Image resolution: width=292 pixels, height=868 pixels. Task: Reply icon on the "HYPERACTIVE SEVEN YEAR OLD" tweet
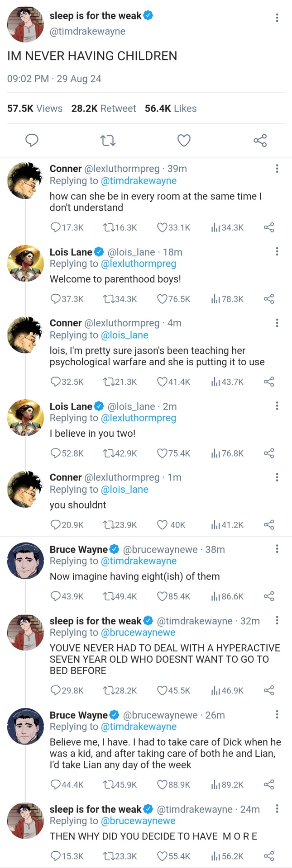(x=55, y=690)
